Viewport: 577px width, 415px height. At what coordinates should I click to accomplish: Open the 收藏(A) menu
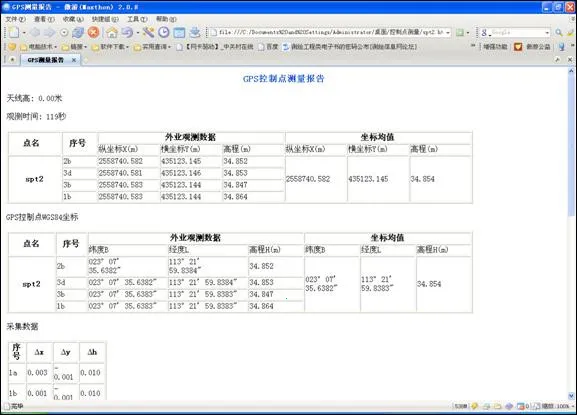pos(73,19)
